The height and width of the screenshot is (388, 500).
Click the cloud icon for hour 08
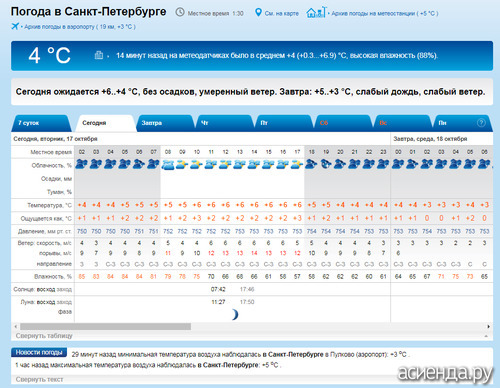point(168,165)
